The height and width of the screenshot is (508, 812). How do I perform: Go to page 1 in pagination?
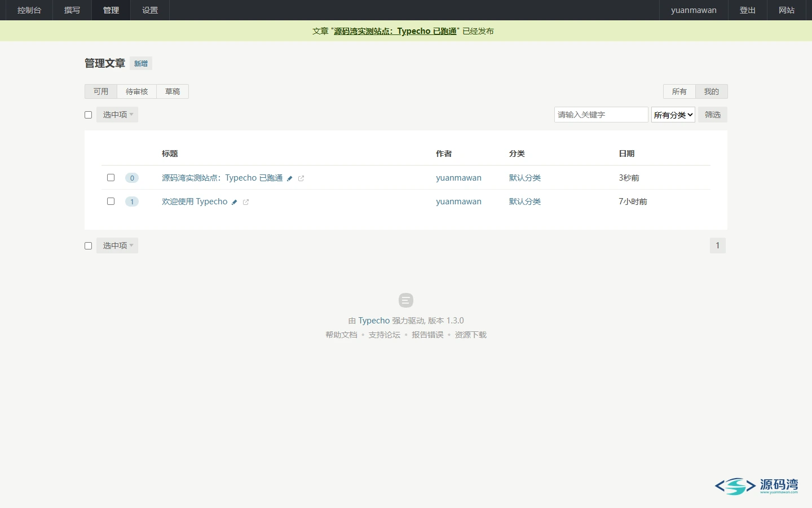(x=718, y=246)
